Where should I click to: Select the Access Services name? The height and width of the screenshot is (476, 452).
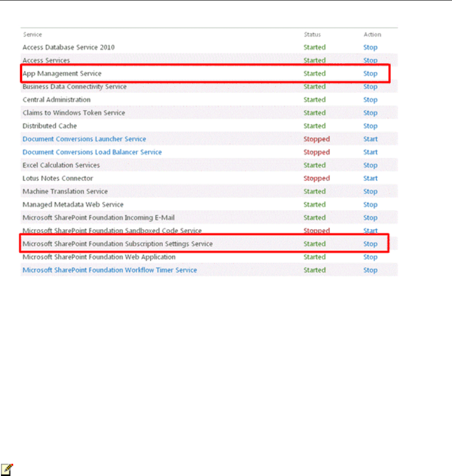click(x=46, y=60)
